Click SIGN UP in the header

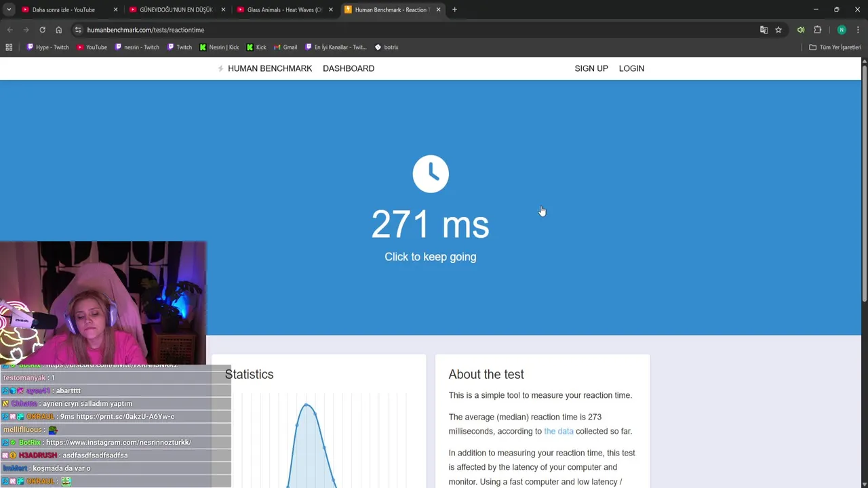pyautogui.click(x=591, y=68)
